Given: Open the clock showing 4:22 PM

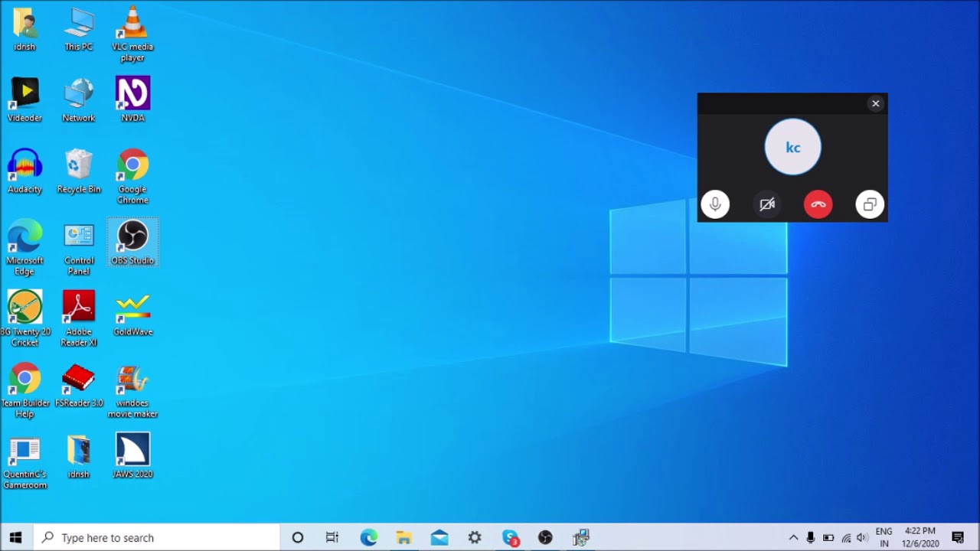Looking at the screenshot, I should (920, 537).
